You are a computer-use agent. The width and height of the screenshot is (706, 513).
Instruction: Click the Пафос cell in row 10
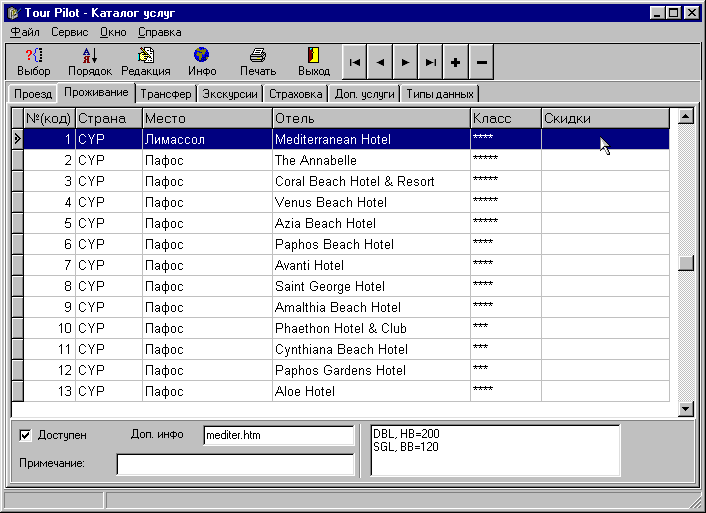207,328
